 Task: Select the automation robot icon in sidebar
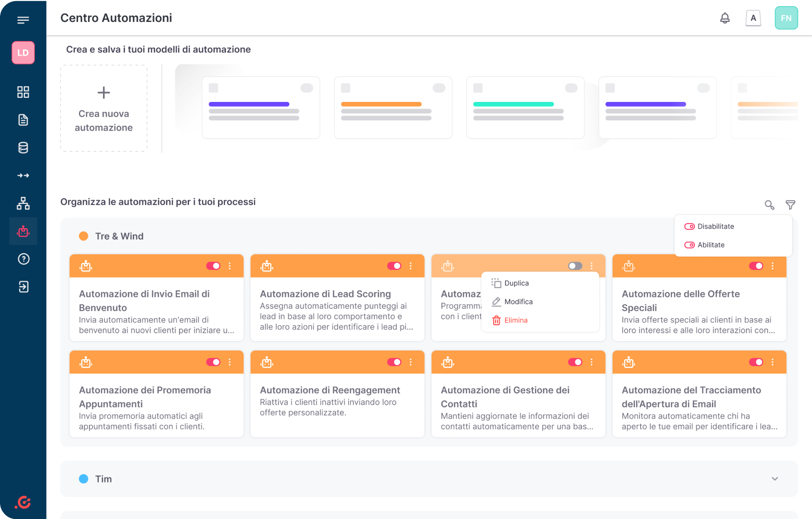click(23, 231)
